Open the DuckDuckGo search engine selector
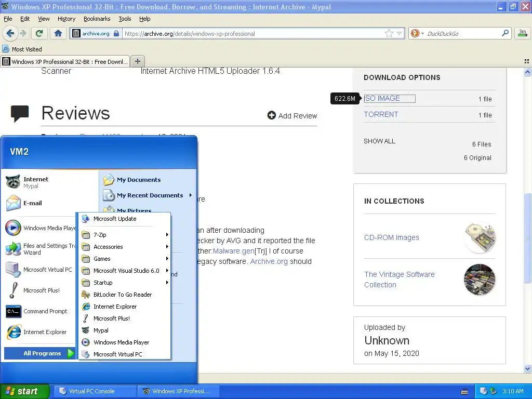The width and height of the screenshot is (532, 399). point(417,33)
